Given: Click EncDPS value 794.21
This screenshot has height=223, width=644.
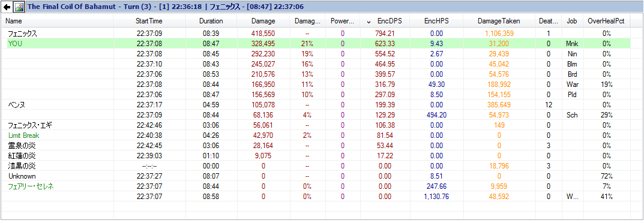Looking at the screenshot, I should click(x=385, y=34).
